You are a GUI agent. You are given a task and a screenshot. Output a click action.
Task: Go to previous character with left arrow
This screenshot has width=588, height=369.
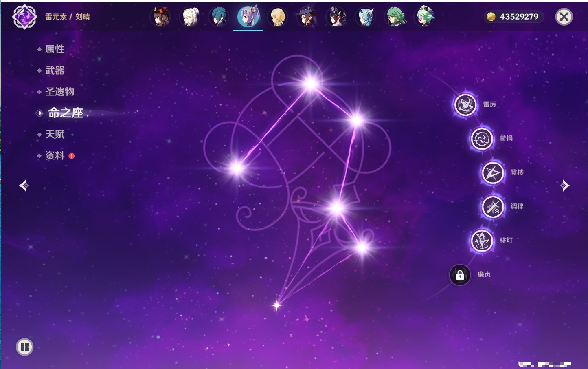pyautogui.click(x=24, y=186)
